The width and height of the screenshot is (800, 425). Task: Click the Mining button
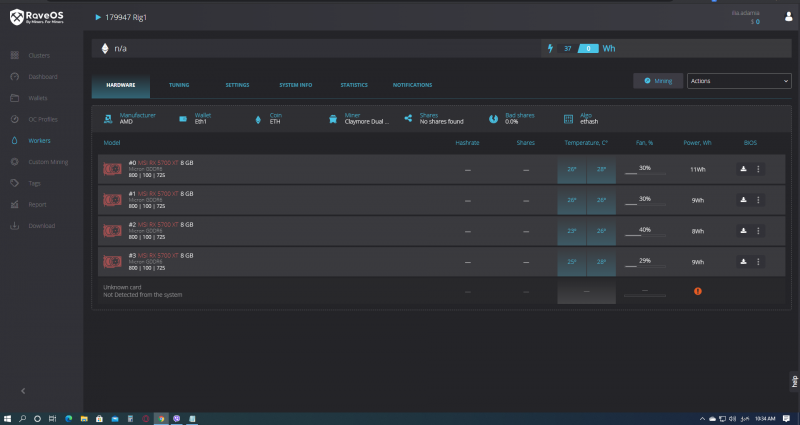click(x=657, y=80)
